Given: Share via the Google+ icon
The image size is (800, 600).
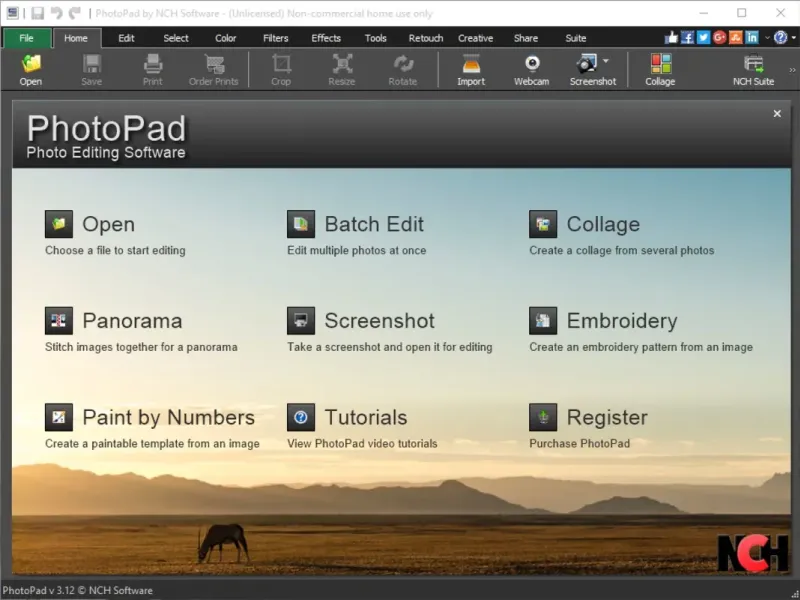Looking at the screenshot, I should pyautogui.click(x=719, y=37).
